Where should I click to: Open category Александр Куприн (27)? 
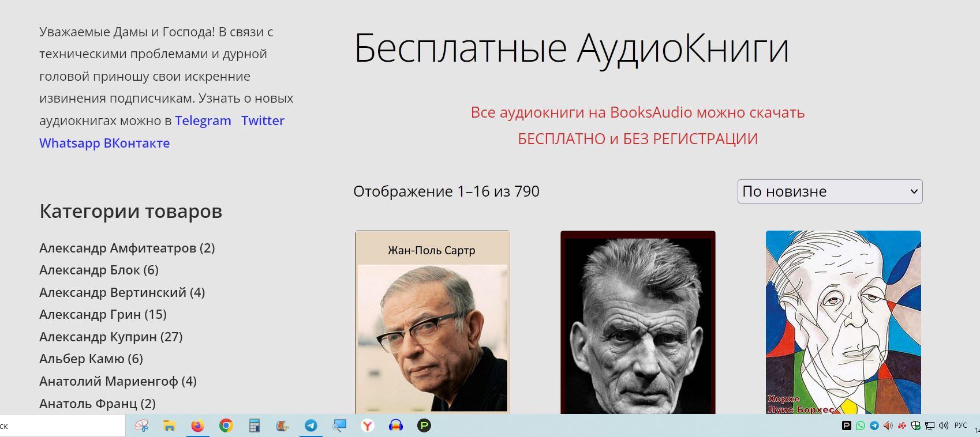pos(111,337)
